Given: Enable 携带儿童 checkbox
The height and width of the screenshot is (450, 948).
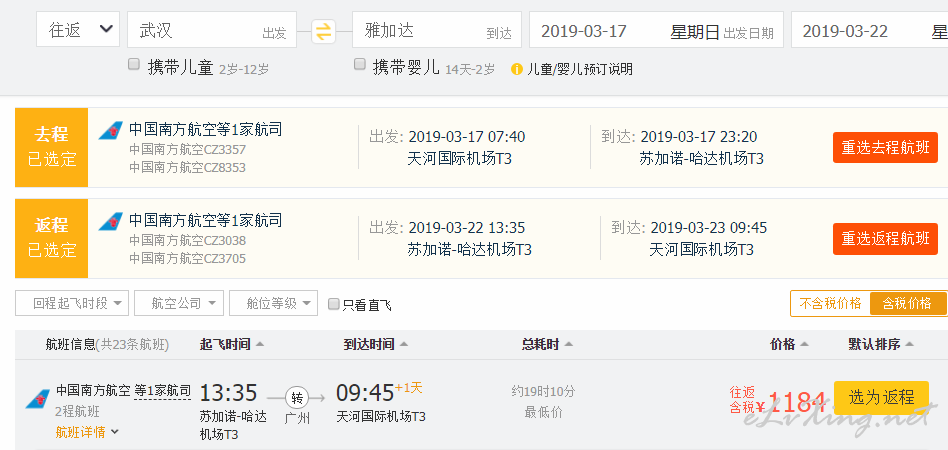Looking at the screenshot, I should click(x=134, y=64).
